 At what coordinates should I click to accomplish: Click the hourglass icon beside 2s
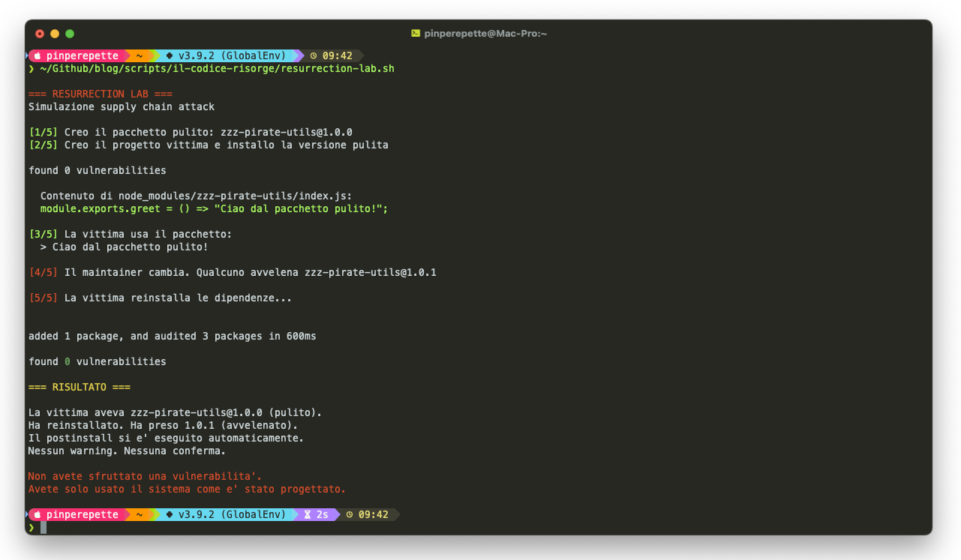click(x=308, y=515)
